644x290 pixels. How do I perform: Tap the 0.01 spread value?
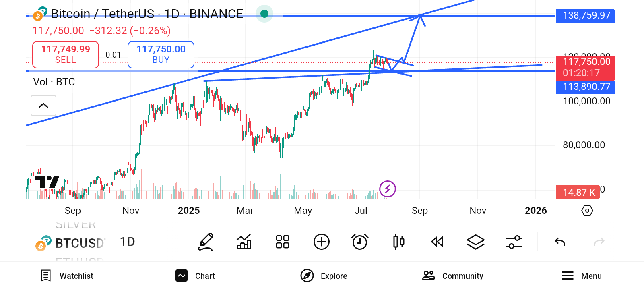tap(113, 55)
